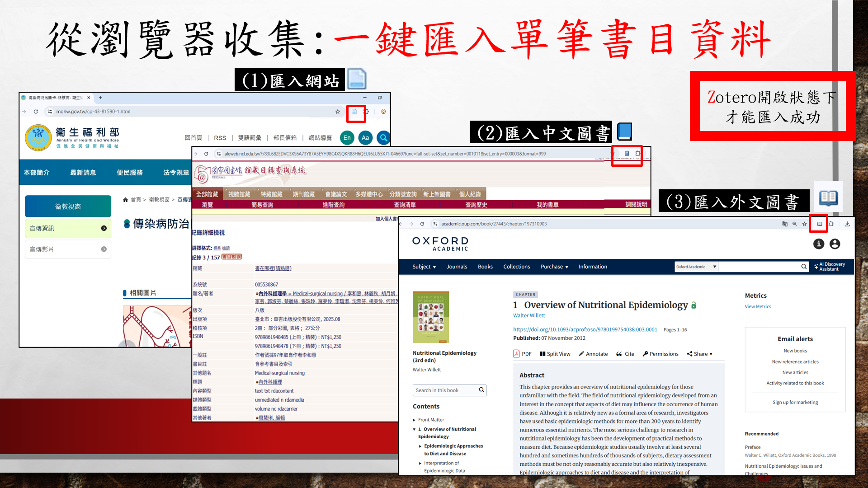Click translate icon in Oxford address bar
The image size is (868, 488).
click(x=785, y=224)
